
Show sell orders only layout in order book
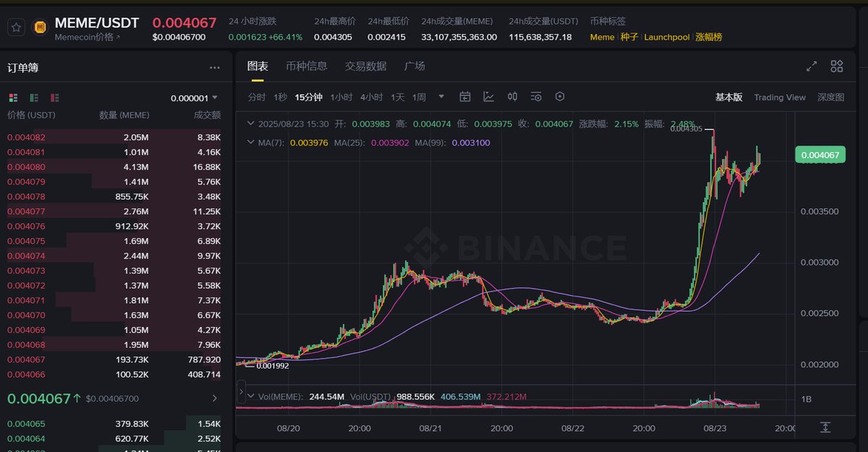(x=55, y=98)
